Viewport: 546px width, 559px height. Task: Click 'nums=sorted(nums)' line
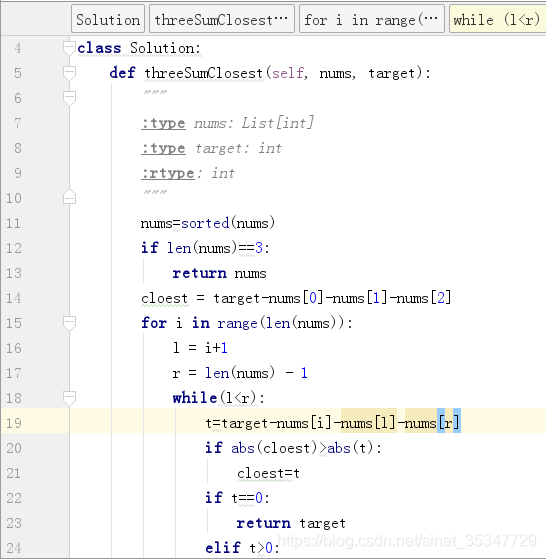click(x=208, y=224)
